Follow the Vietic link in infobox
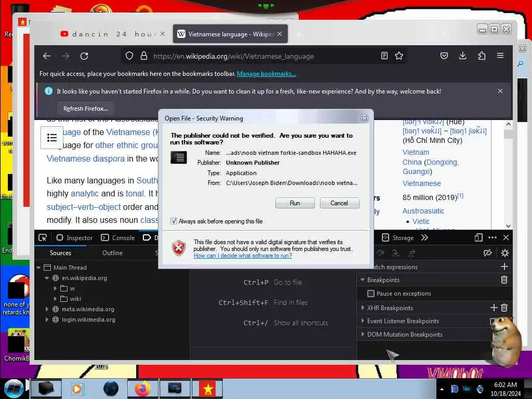532x399 pixels. [x=421, y=221]
